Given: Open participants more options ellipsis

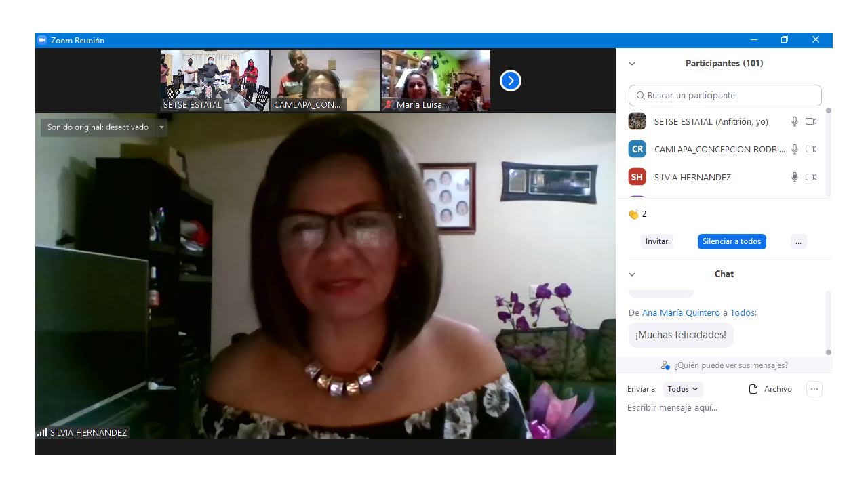Looking at the screenshot, I should click(x=798, y=241).
